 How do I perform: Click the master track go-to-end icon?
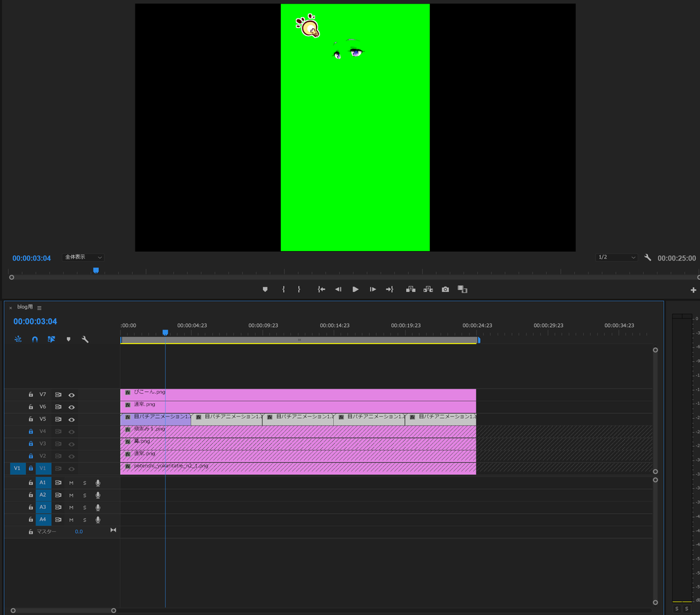click(x=113, y=530)
